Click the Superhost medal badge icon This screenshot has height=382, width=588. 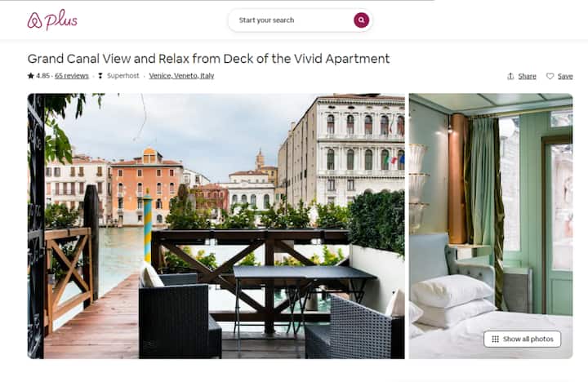100,76
